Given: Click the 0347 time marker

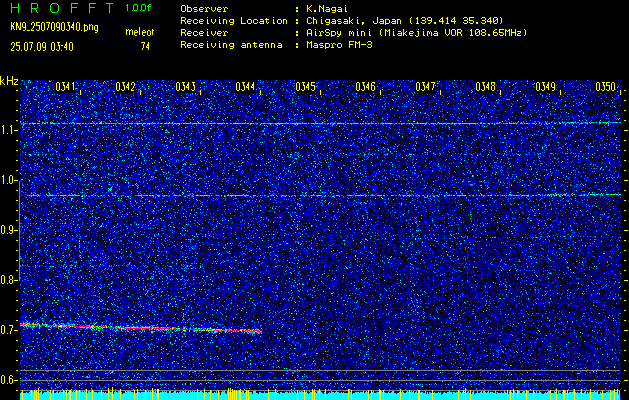Looking at the screenshot, I should pos(425,87).
